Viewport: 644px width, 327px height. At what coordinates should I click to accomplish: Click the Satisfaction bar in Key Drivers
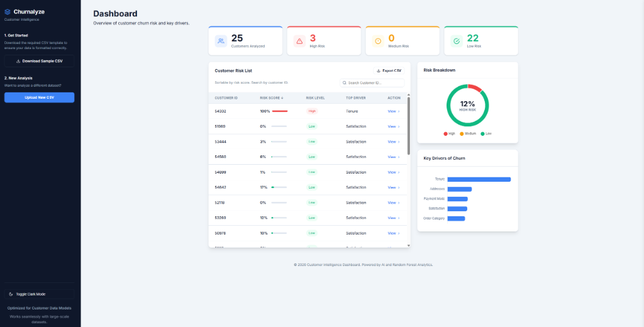[457, 209]
